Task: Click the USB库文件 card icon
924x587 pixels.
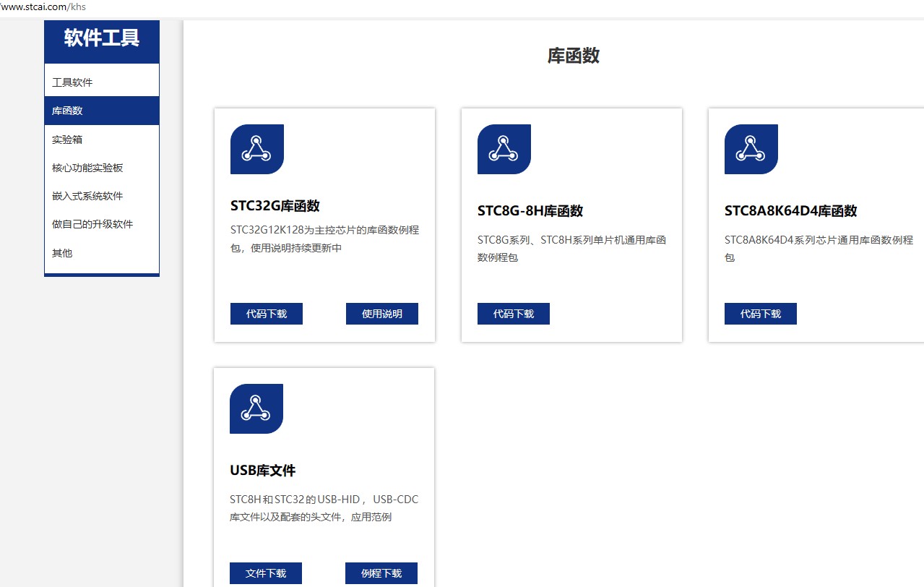Action: [256, 408]
